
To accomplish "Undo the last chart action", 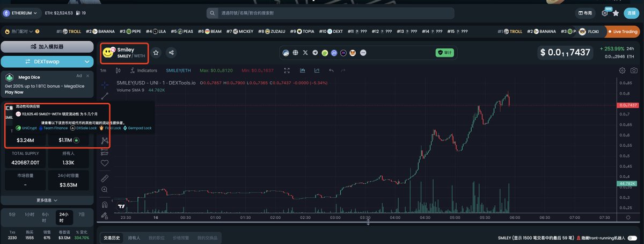I will [332, 70].
